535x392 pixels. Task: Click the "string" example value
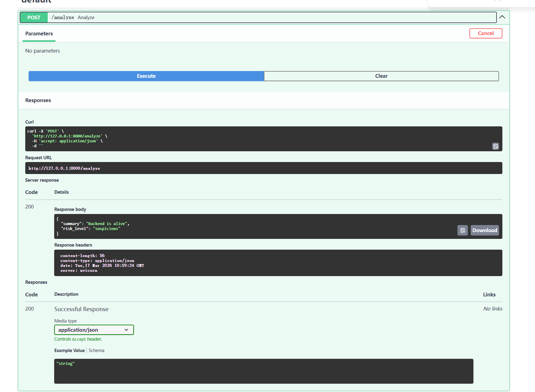point(65,364)
